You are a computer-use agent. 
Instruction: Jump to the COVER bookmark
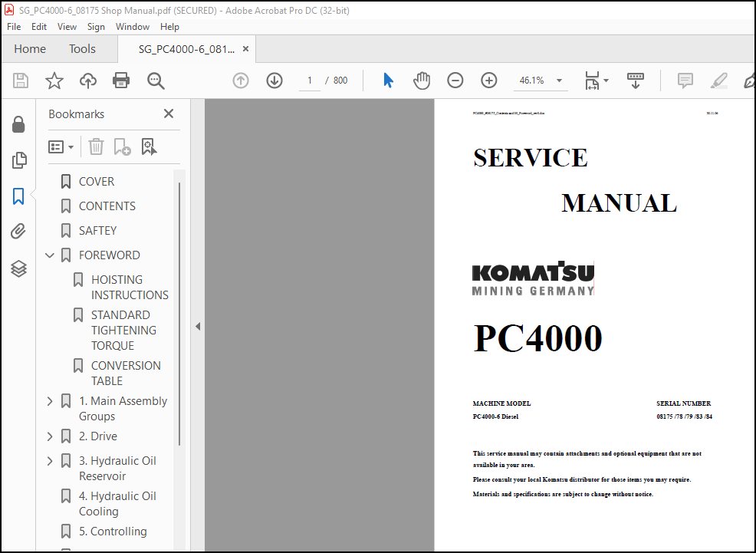pos(97,182)
